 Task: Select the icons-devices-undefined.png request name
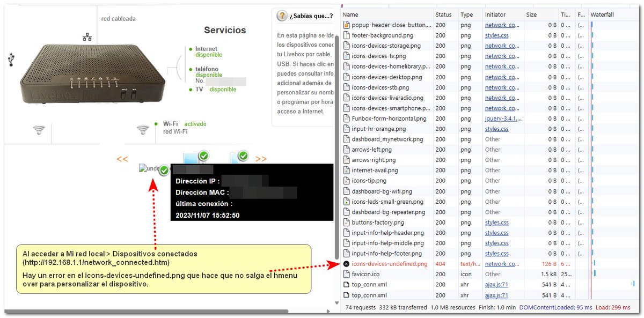coord(390,264)
